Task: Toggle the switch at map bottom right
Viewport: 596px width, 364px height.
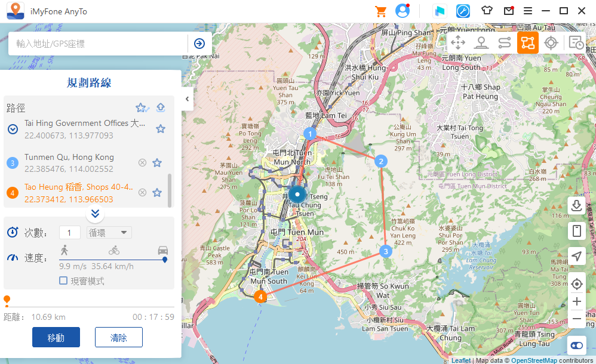Action: pyautogui.click(x=577, y=346)
